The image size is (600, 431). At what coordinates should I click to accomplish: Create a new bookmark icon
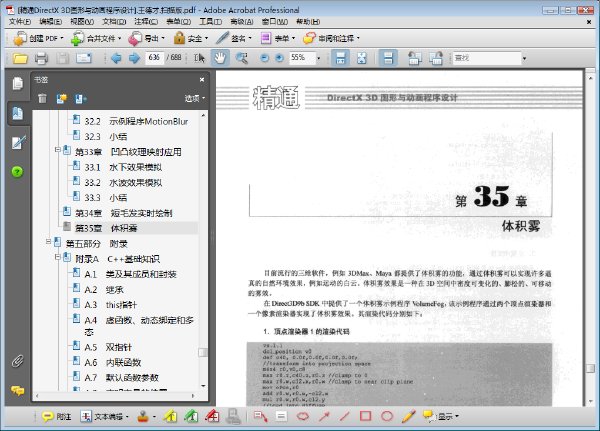[62, 99]
